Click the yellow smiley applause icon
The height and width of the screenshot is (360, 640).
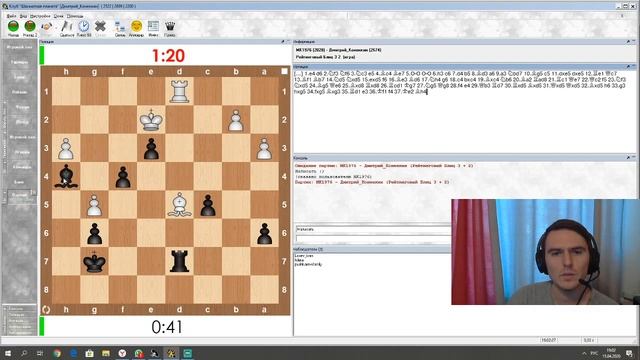point(136,27)
